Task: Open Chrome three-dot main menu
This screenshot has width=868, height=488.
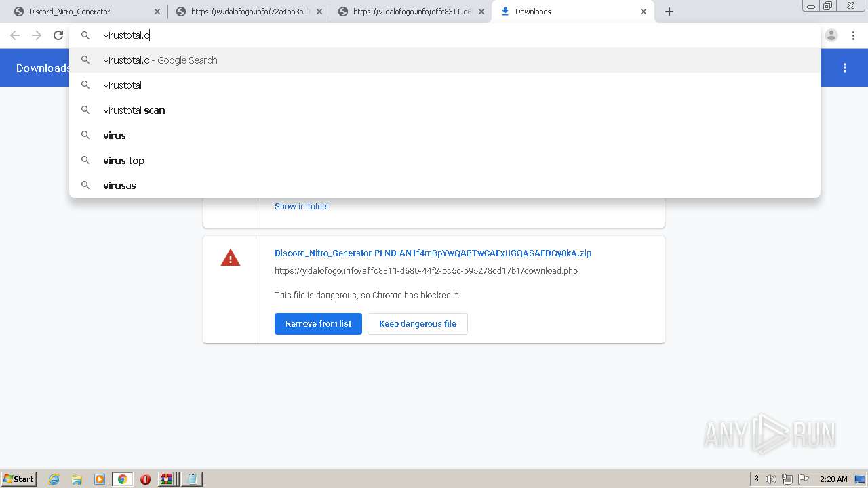Action: pyautogui.click(x=853, y=35)
